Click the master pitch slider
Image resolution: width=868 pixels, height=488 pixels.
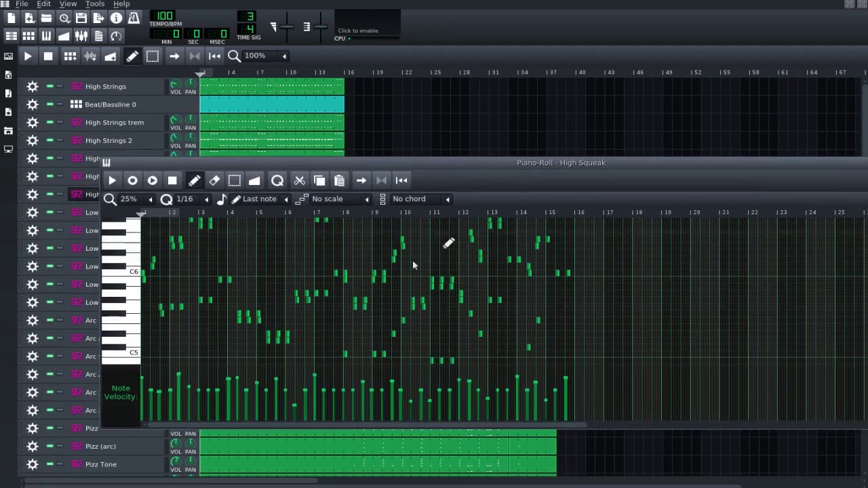pyautogui.click(x=320, y=27)
